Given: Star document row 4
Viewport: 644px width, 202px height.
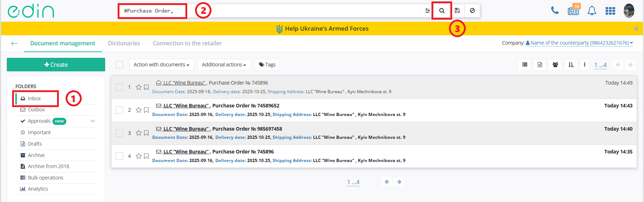Looking at the screenshot, I should (x=139, y=156).
